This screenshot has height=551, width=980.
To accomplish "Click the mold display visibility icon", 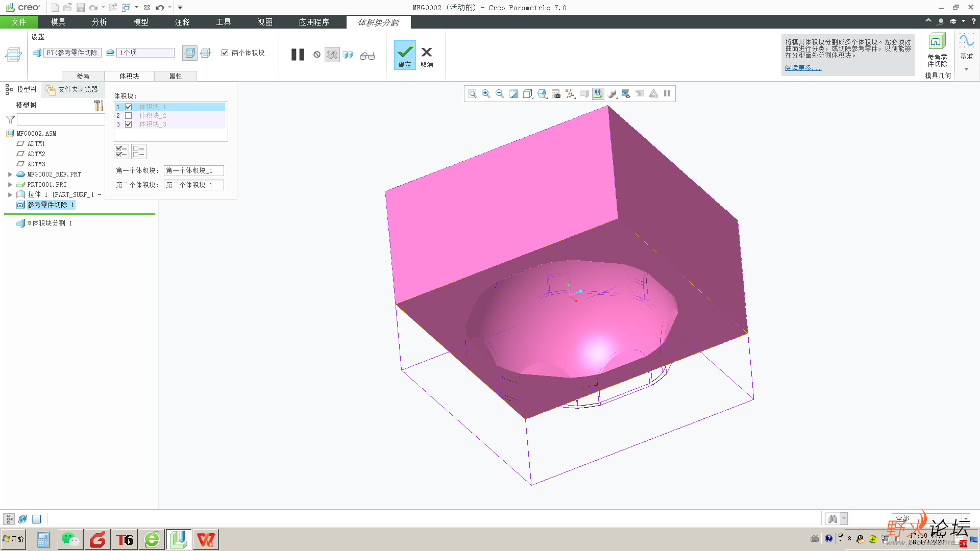I will (x=626, y=94).
